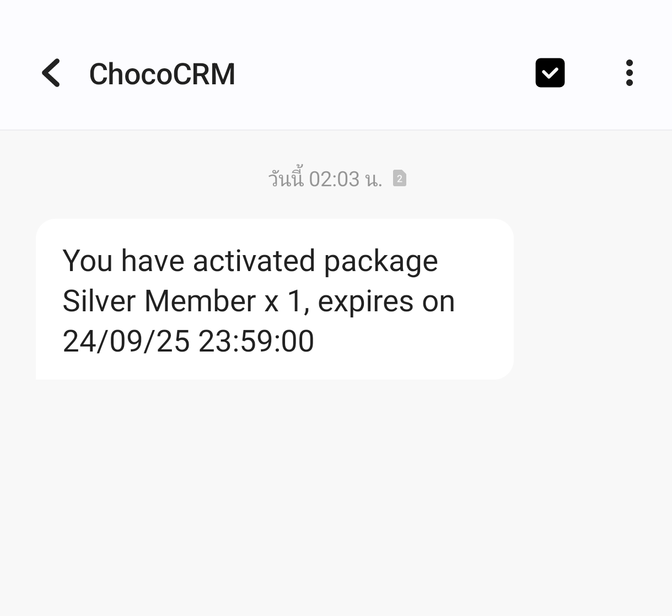This screenshot has height=616, width=672.
Task: Click the word 'You' starting the message
Action: coord(88,261)
